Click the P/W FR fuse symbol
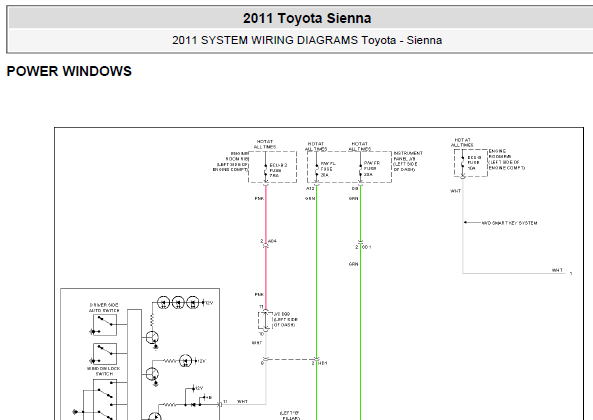 (x=360, y=169)
